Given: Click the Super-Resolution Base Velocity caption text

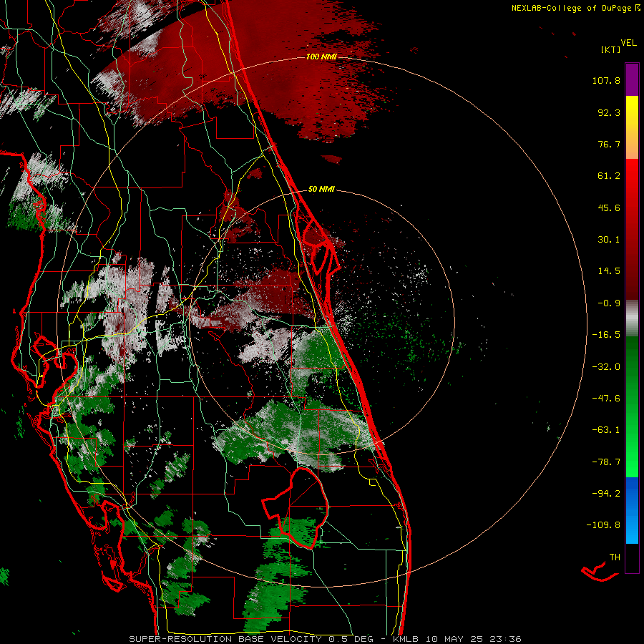Looking at the screenshot, I should pos(325,639).
